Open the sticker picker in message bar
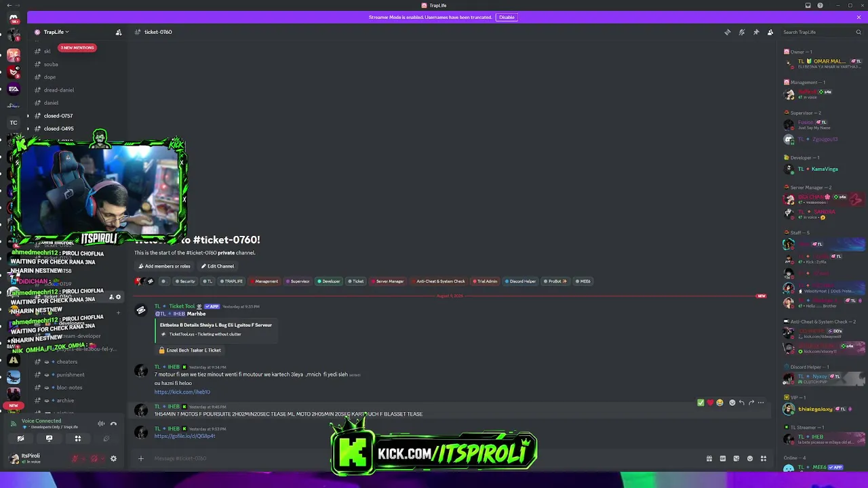Image resolution: width=868 pixels, height=488 pixels. click(736, 458)
